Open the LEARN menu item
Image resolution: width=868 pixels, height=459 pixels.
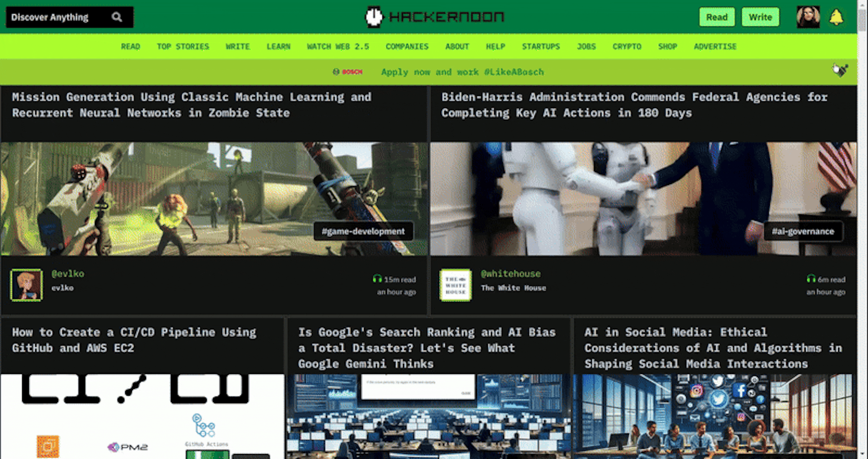tap(278, 47)
